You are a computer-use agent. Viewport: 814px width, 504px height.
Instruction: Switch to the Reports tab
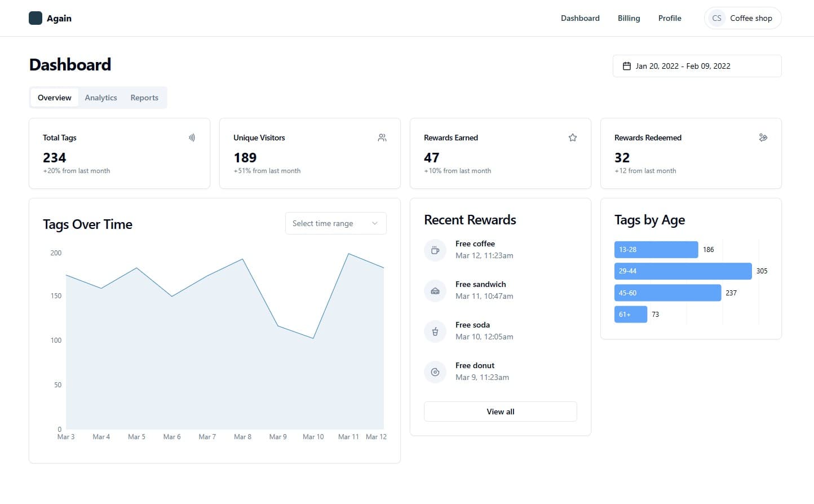(x=144, y=97)
